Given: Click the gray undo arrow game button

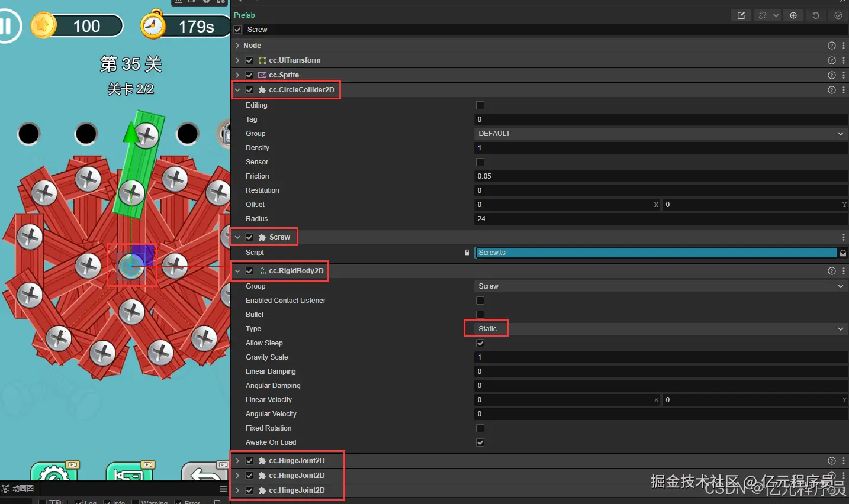Looking at the screenshot, I should point(205,471).
